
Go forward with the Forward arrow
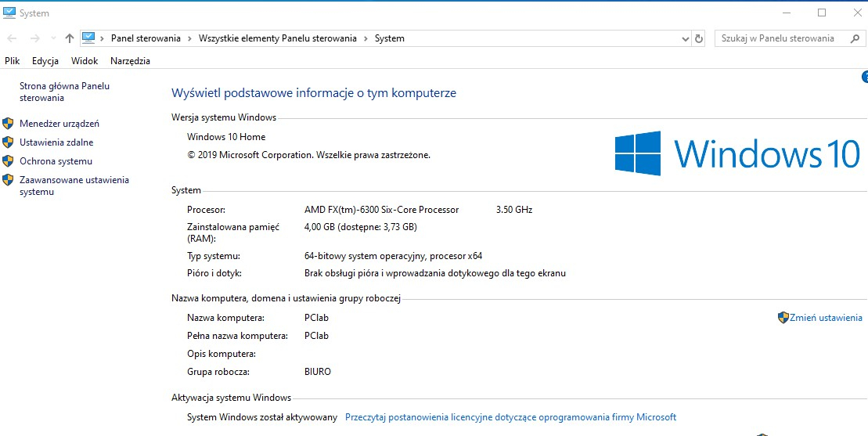[x=34, y=38]
